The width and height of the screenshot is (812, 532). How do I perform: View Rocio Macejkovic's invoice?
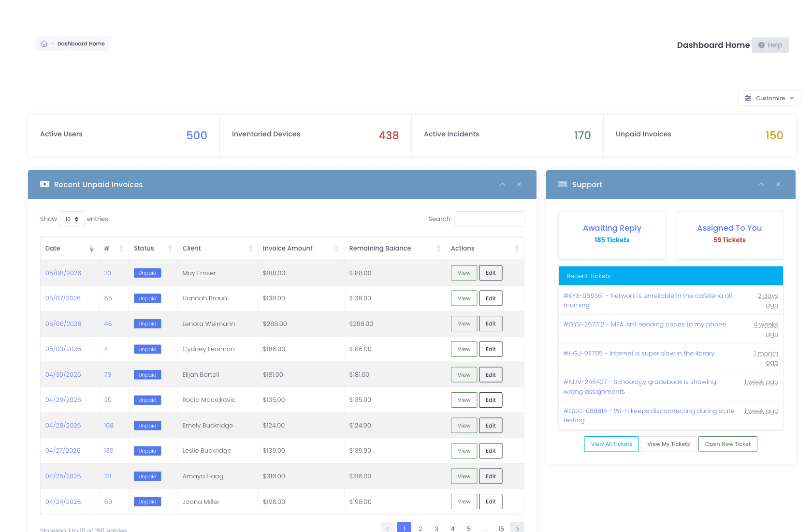464,400
